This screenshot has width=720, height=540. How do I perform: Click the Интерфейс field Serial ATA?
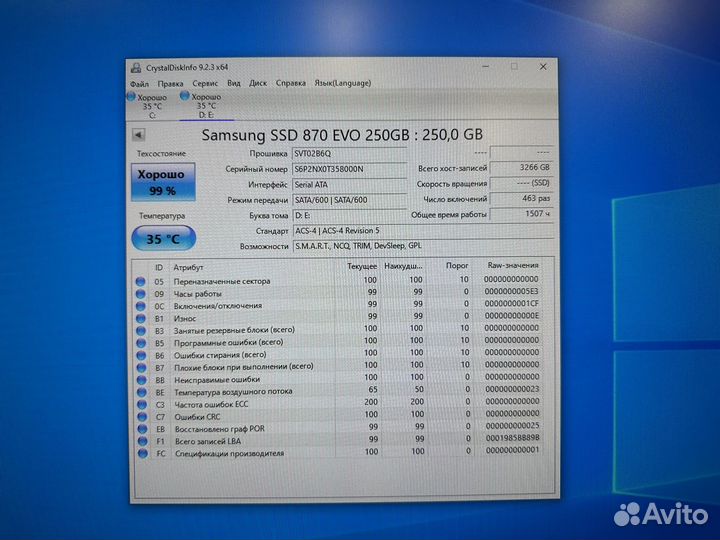[349, 185]
